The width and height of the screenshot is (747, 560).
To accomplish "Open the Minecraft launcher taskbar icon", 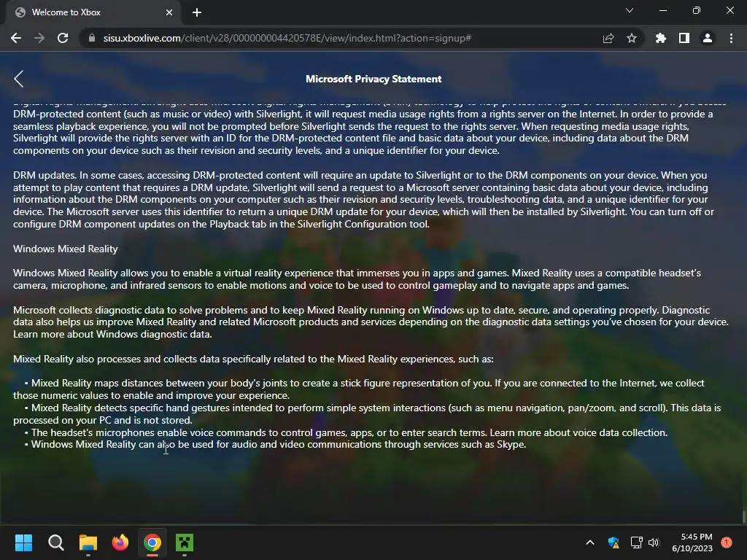I will tap(185, 542).
